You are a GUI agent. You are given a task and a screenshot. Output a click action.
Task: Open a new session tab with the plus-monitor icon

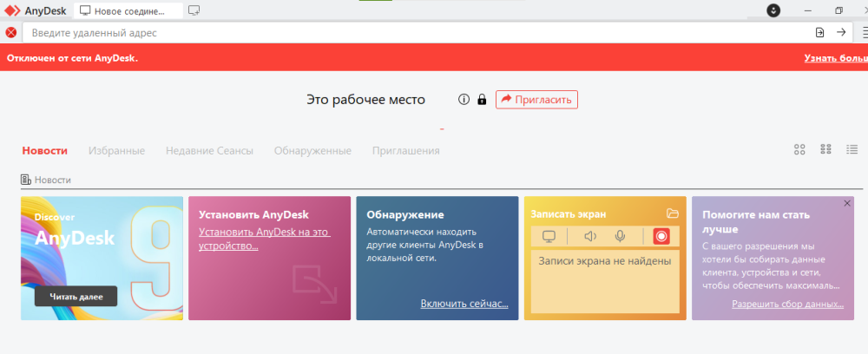(x=194, y=10)
